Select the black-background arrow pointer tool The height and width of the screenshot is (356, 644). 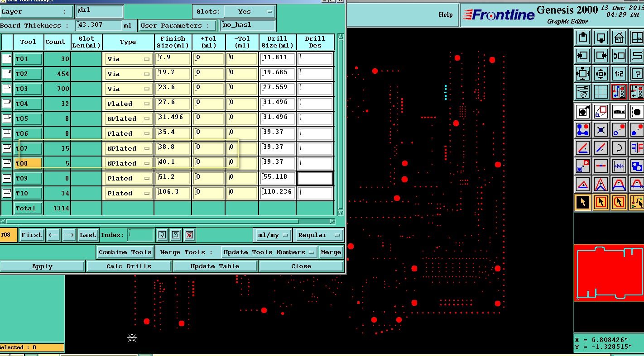click(583, 202)
